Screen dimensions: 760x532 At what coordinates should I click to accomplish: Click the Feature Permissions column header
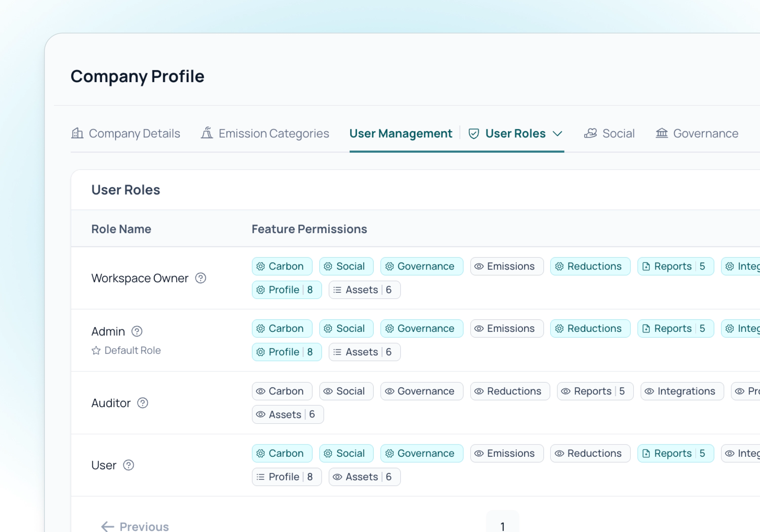click(309, 229)
